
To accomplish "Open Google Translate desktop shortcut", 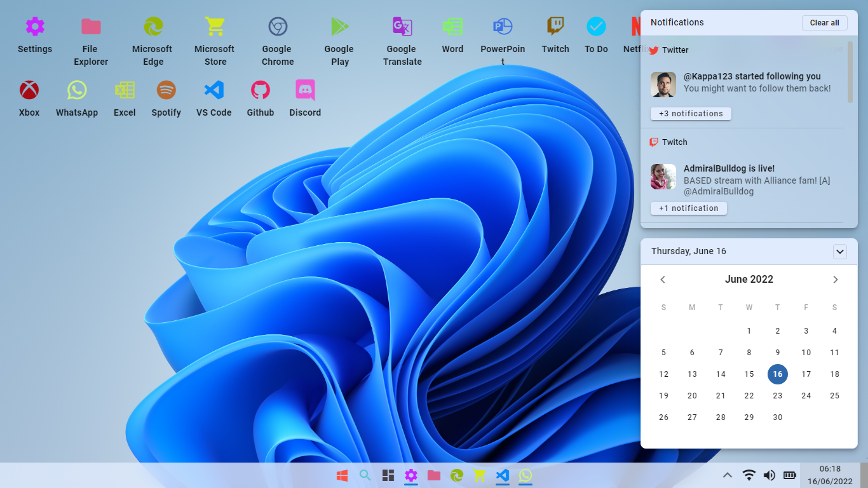I will tap(402, 42).
